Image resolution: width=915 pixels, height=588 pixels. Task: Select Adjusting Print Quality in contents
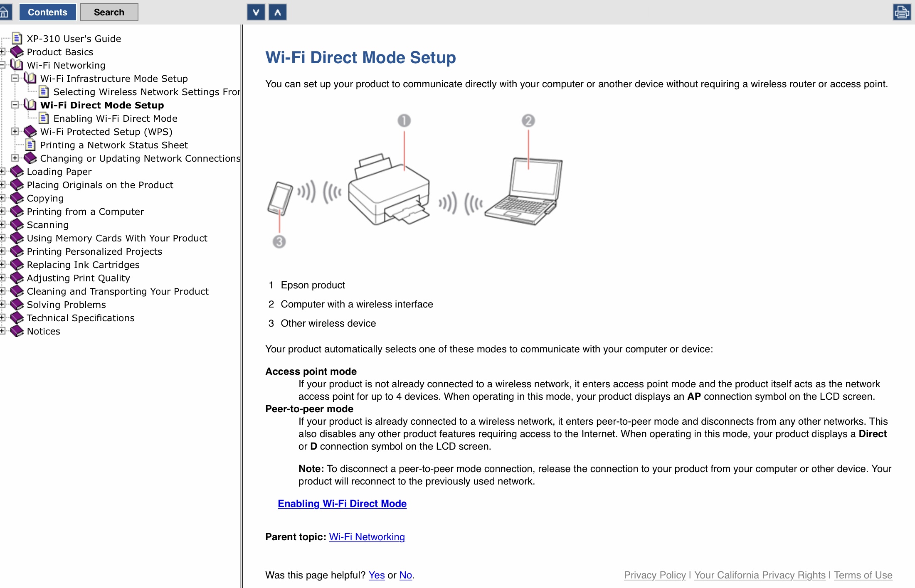[78, 278]
